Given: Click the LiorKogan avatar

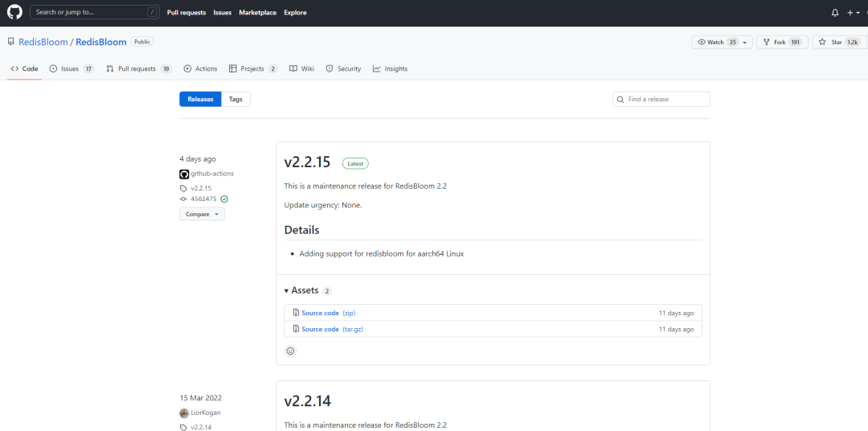Looking at the screenshot, I should tap(184, 413).
